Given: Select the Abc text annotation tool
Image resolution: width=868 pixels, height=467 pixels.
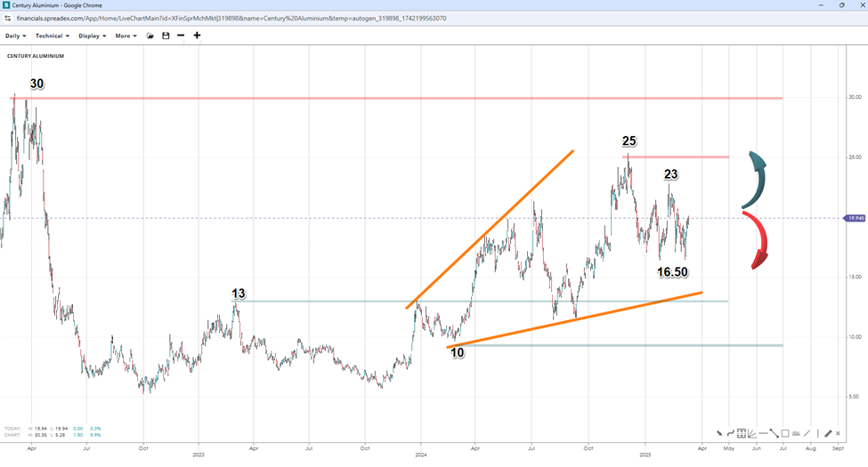Looking at the screenshot, I should coord(796,433).
